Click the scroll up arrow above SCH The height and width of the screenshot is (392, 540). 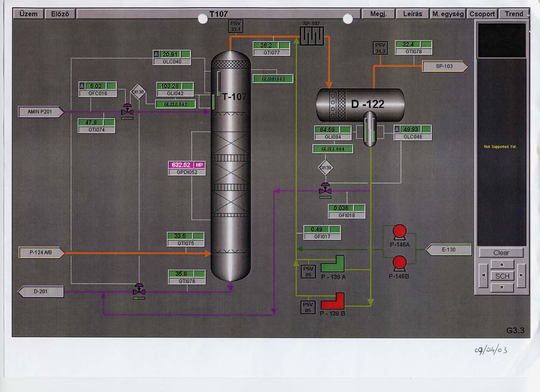pos(502,264)
